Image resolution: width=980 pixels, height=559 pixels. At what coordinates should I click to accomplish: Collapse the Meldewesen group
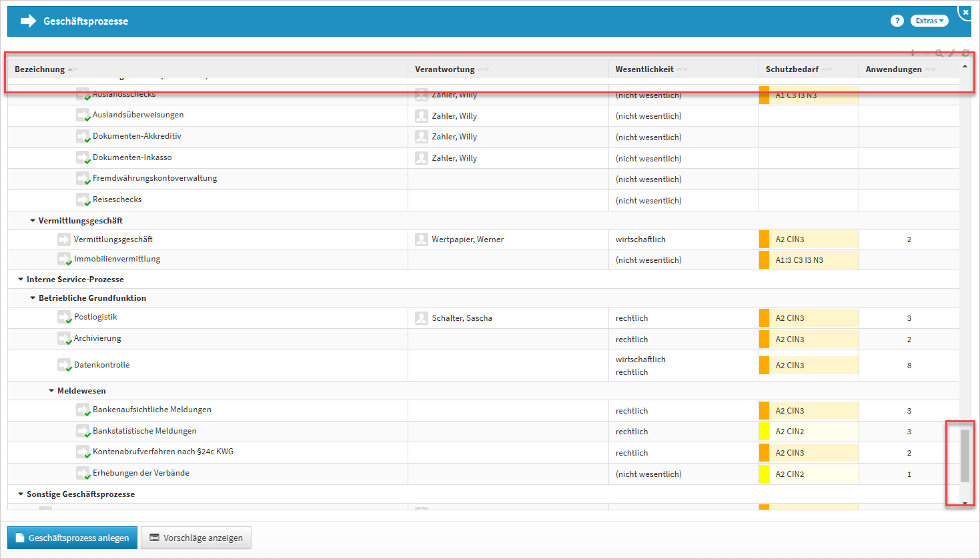51,391
